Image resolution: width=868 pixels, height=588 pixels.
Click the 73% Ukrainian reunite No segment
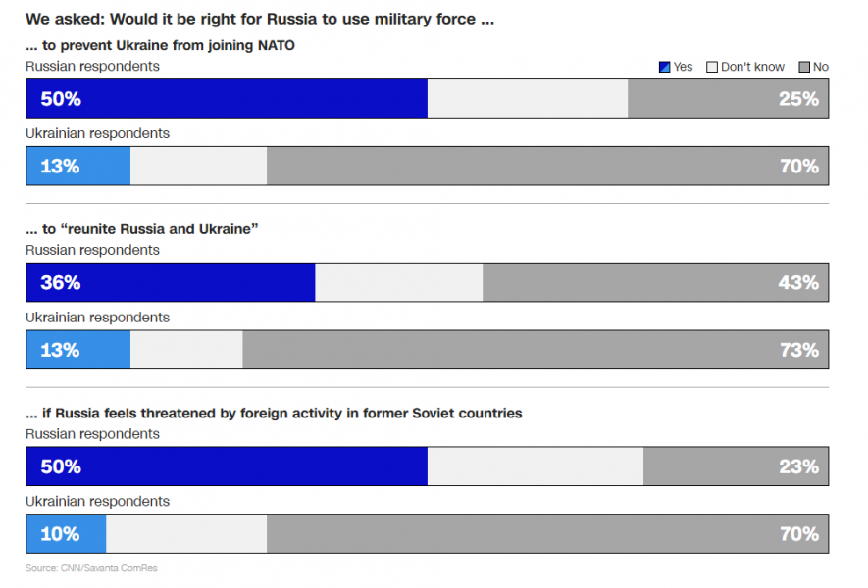536,350
